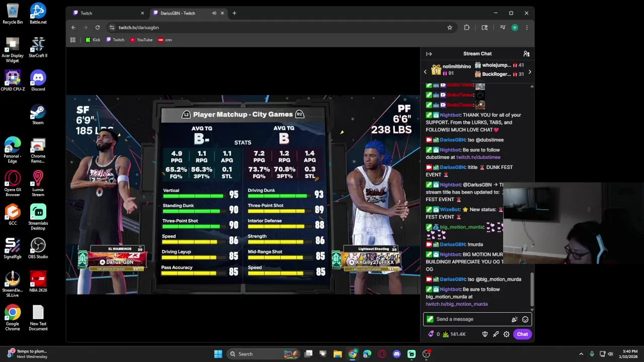Open the StarCraft II desktop icon
The width and height of the screenshot is (644, 362).
coord(38,47)
